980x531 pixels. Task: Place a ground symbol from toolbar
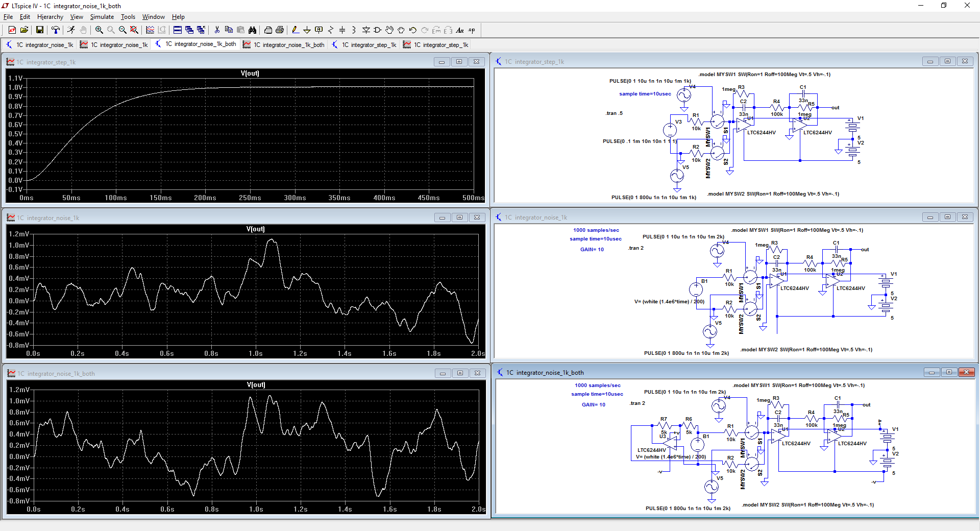click(x=307, y=30)
